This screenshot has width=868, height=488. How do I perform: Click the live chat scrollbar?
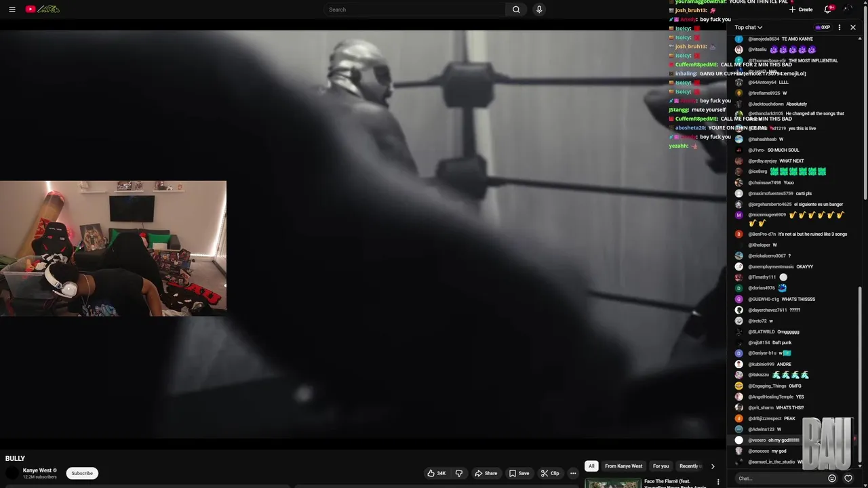click(x=860, y=375)
